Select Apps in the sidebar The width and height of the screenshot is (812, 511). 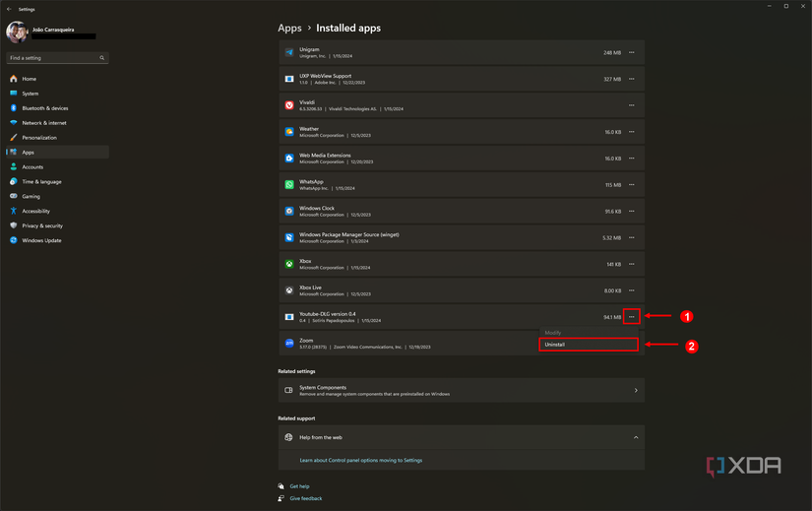pyautogui.click(x=57, y=153)
